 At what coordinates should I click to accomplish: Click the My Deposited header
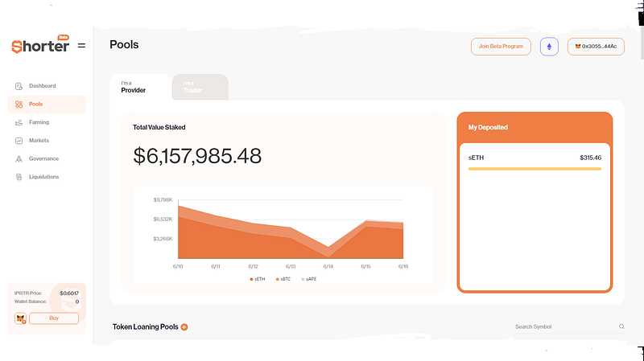pos(488,127)
